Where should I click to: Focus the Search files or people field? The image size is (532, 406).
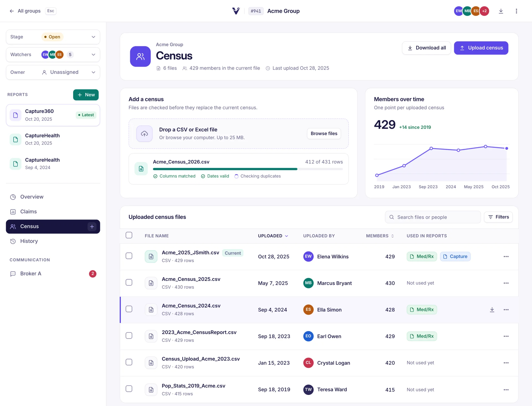pyautogui.click(x=433, y=217)
